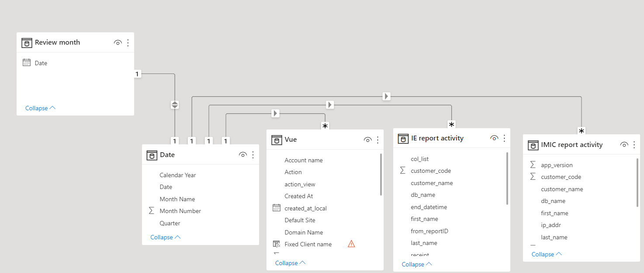The height and width of the screenshot is (273, 644).
Task: Click the Vue table field list scrollbar
Action: [x=381, y=174]
